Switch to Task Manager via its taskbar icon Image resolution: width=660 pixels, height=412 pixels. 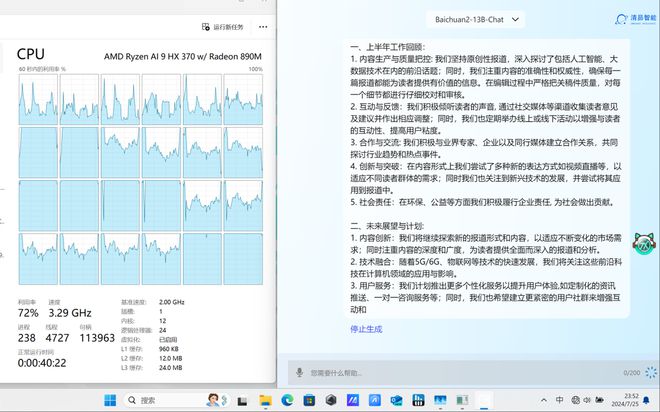[x=462, y=400]
